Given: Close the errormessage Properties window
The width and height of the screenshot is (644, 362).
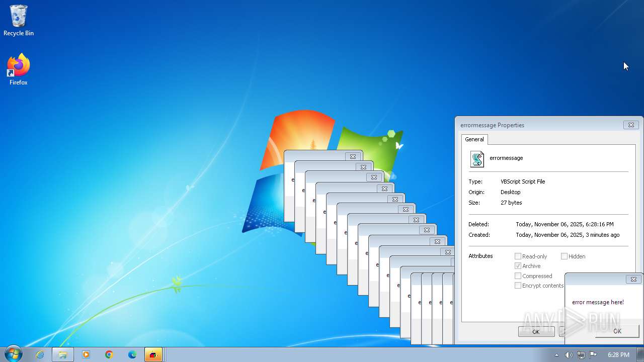Looking at the screenshot, I should click(x=631, y=125).
